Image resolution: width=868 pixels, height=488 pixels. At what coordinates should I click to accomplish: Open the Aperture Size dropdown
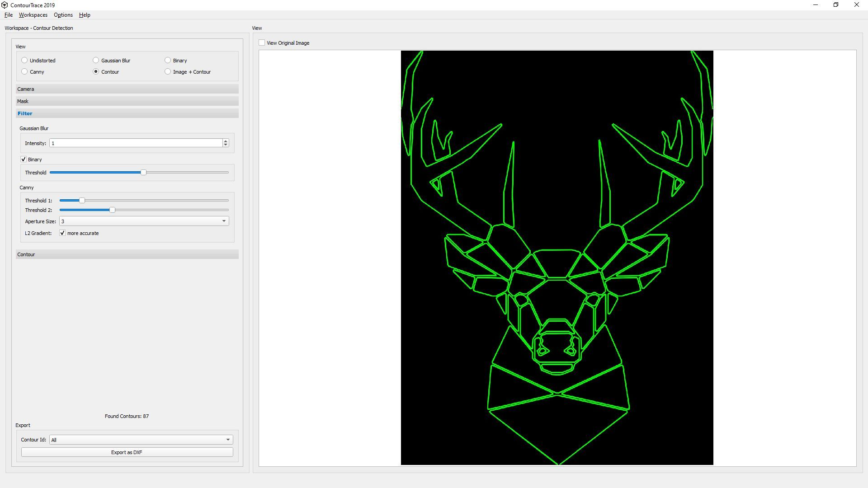(x=144, y=221)
